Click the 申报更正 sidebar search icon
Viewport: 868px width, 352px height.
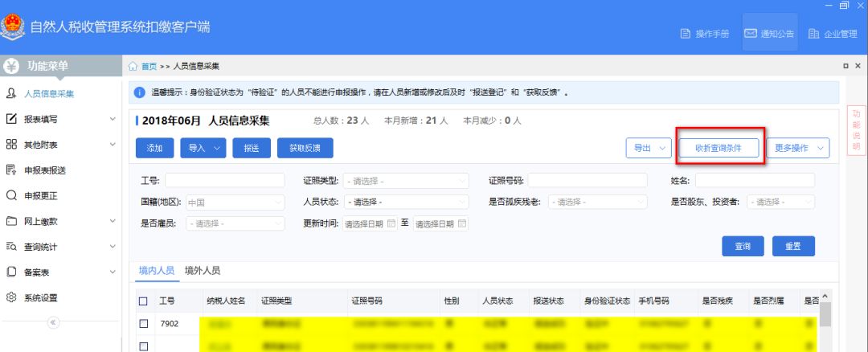(x=11, y=195)
